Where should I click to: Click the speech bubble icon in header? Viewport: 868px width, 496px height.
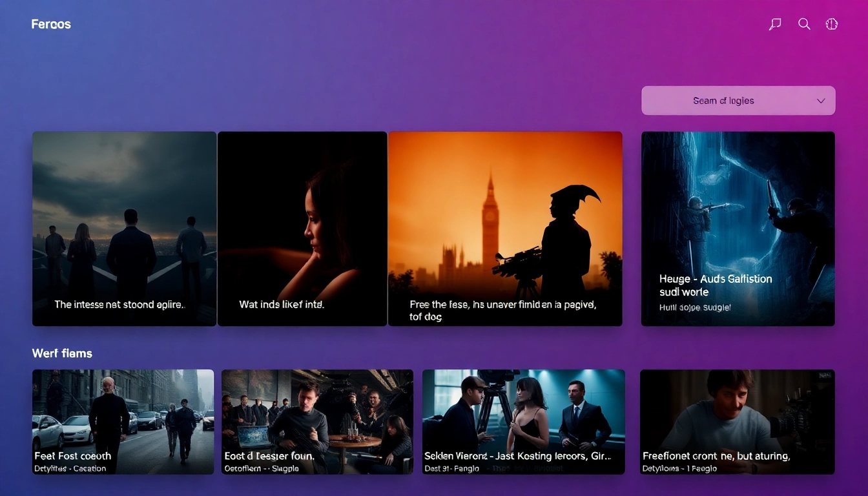(x=775, y=25)
